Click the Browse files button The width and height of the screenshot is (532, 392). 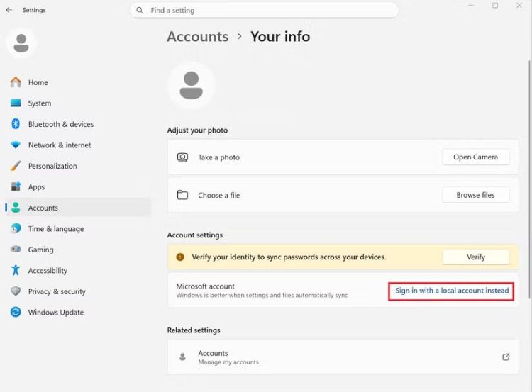[x=475, y=195]
